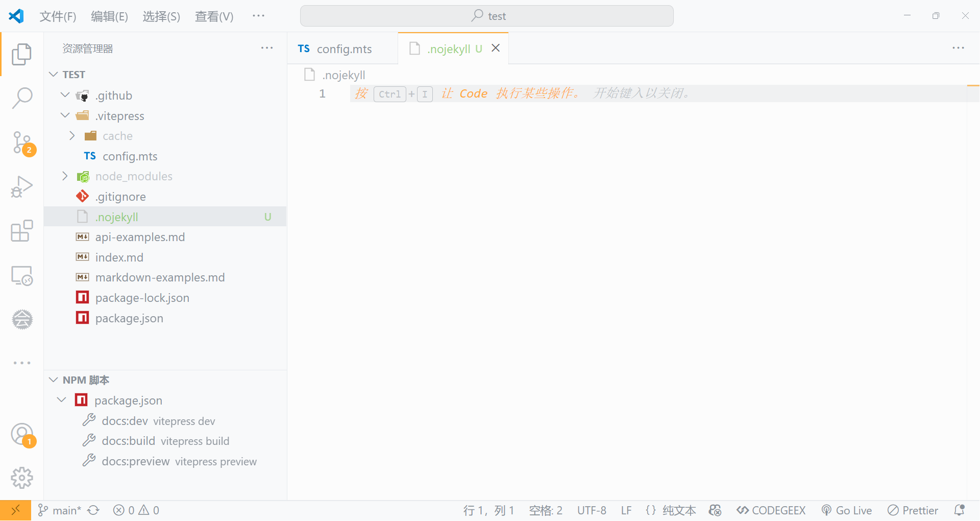
Task: Open the 文件(F) menu
Action: [58, 16]
